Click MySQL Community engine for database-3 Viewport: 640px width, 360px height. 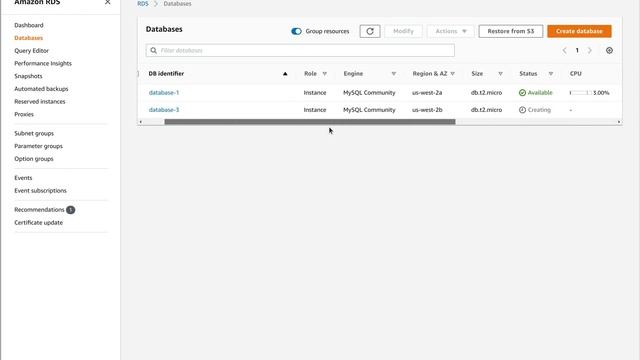(x=369, y=110)
